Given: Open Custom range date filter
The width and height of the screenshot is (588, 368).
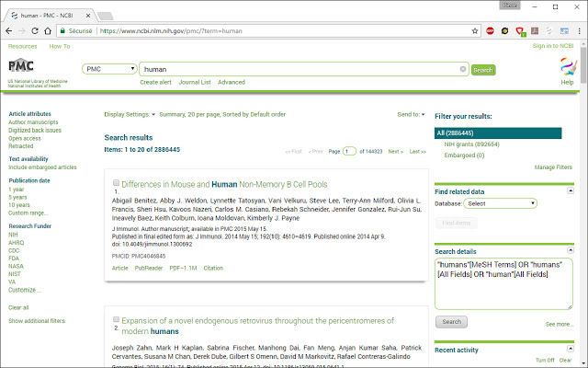Looking at the screenshot, I should (x=28, y=213).
